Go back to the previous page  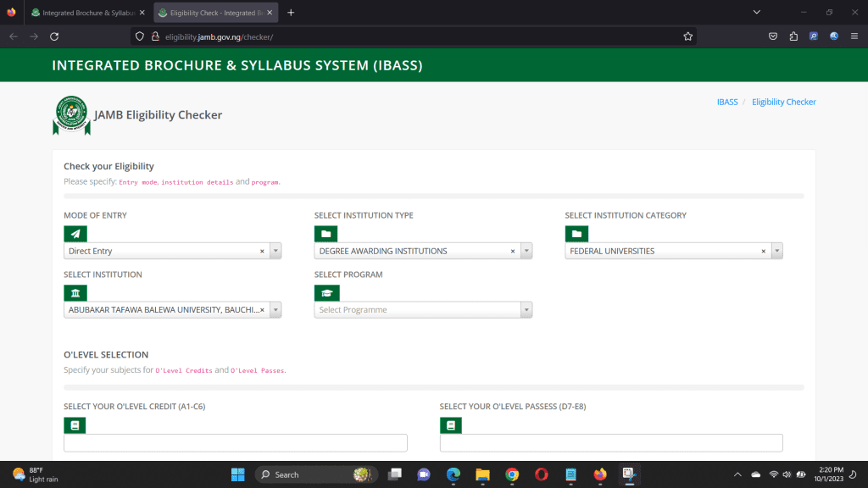tap(14, 36)
